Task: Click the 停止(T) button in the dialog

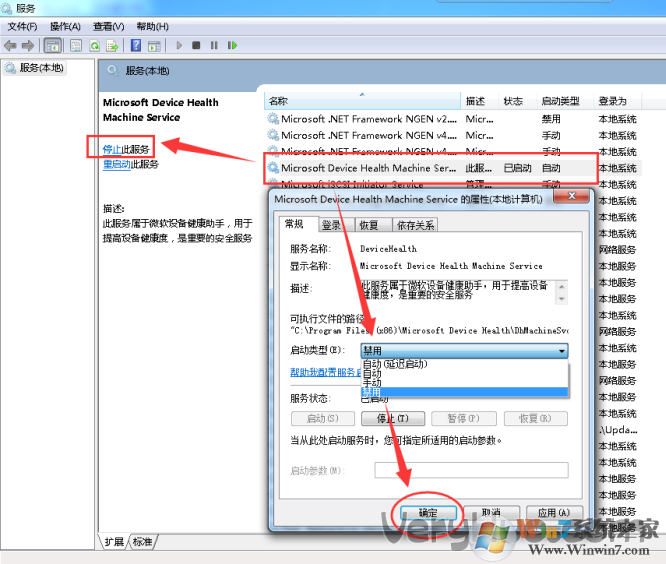Action: click(393, 418)
